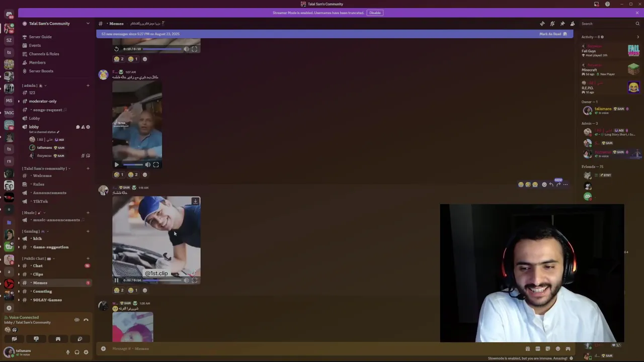Screen dimensions: 644x362
Task: Add reaction under the 1:07 AM video
Action: 145,174
